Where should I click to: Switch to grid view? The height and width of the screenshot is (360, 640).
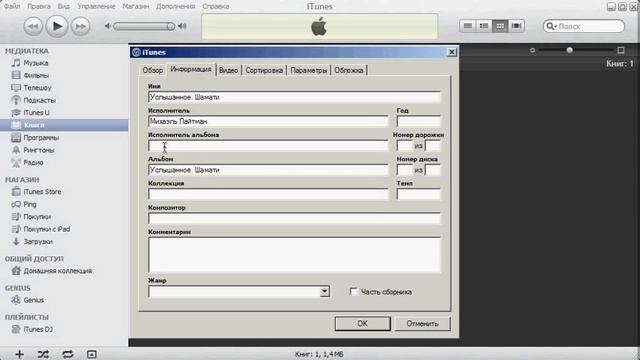tap(500, 26)
